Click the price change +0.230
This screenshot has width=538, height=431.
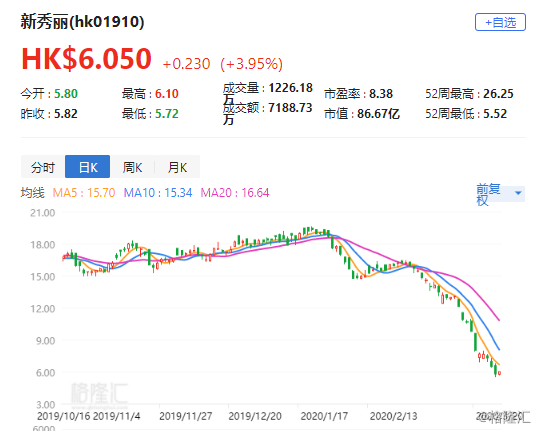(x=186, y=64)
